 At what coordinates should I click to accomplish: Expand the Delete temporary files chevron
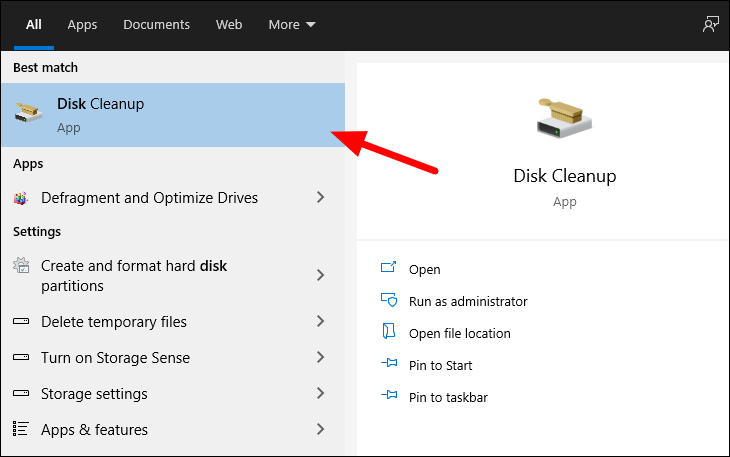tap(320, 321)
